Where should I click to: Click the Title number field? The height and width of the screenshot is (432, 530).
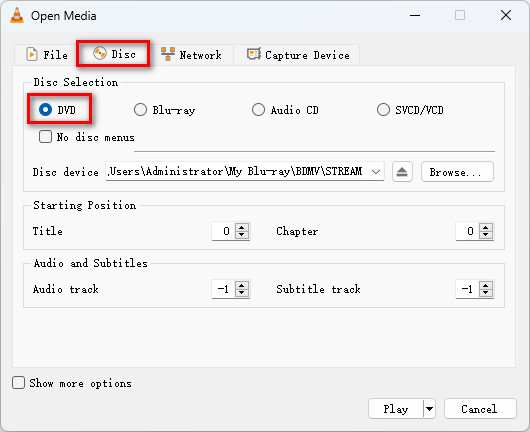223,231
